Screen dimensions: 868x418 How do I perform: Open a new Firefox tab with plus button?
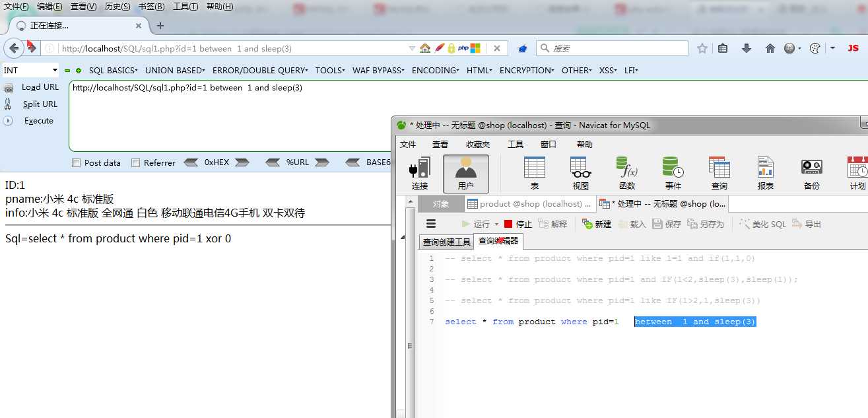(x=160, y=26)
